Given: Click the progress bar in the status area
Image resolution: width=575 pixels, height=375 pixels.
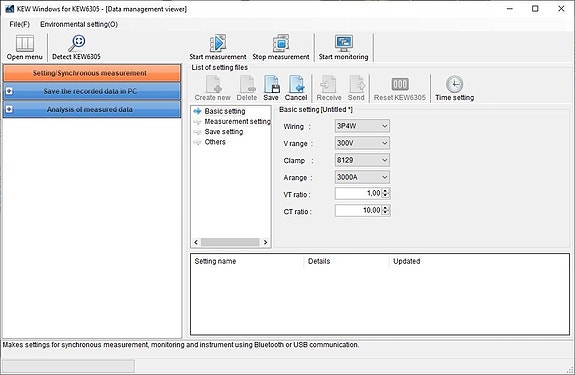Looking at the screenshot, I should pos(69,366).
